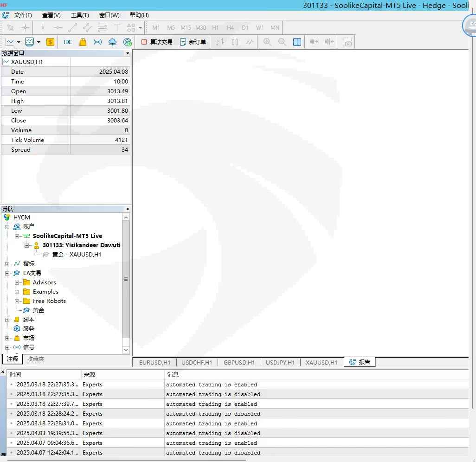
Task: Collapse the EA交易 tree node
Action: (x=7, y=273)
